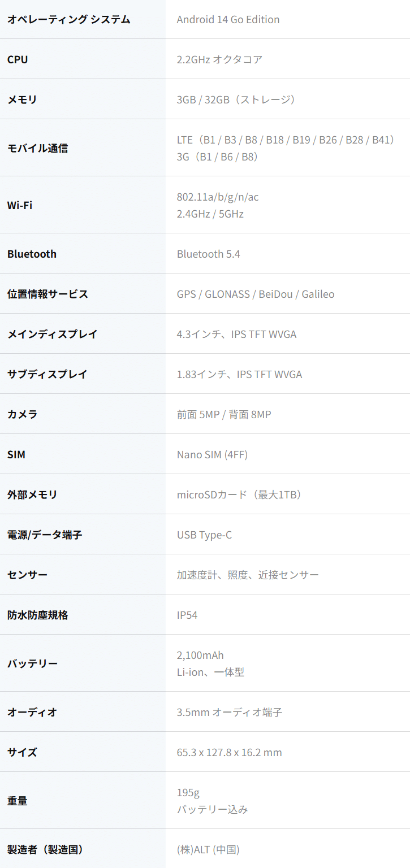Click the モバイル通信 row label
The height and width of the screenshot is (868, 410).
pos(37,148)
